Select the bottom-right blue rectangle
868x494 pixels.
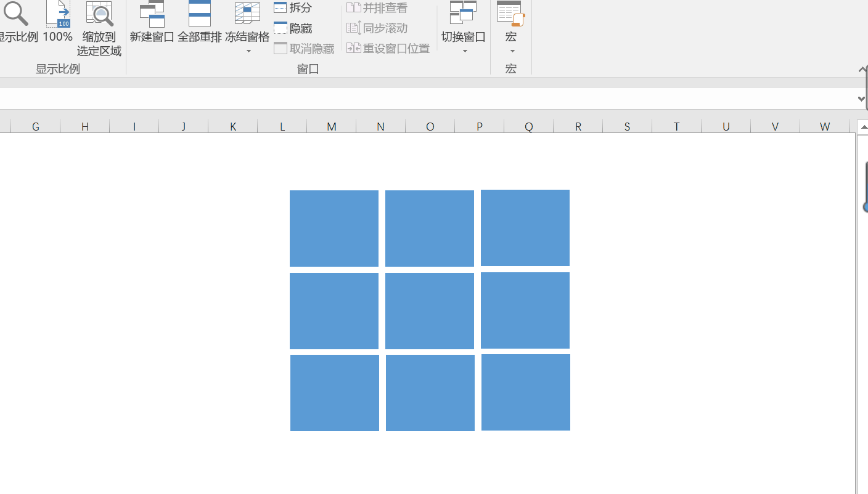(x=526, y=392)
